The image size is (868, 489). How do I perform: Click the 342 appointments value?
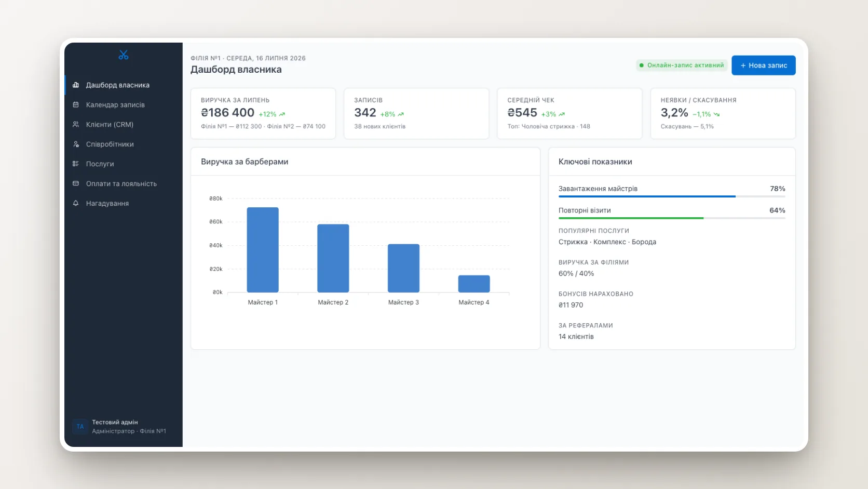click(365, 113)
